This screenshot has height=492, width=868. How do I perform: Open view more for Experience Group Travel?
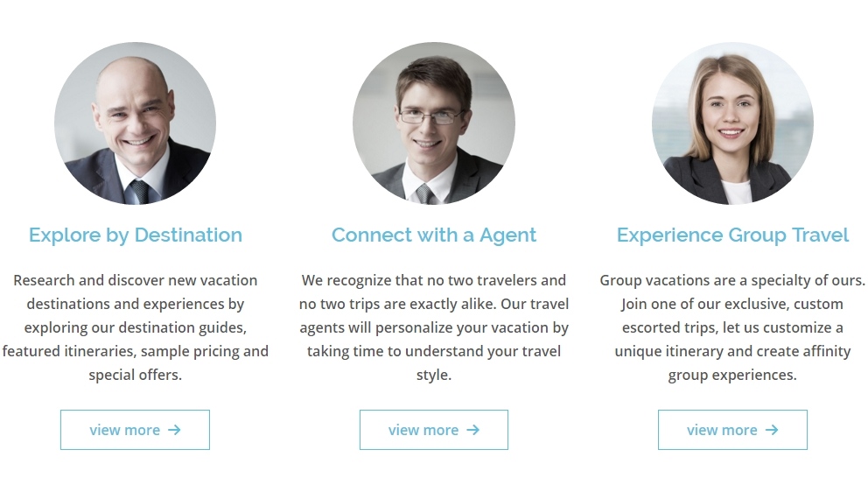732,430
